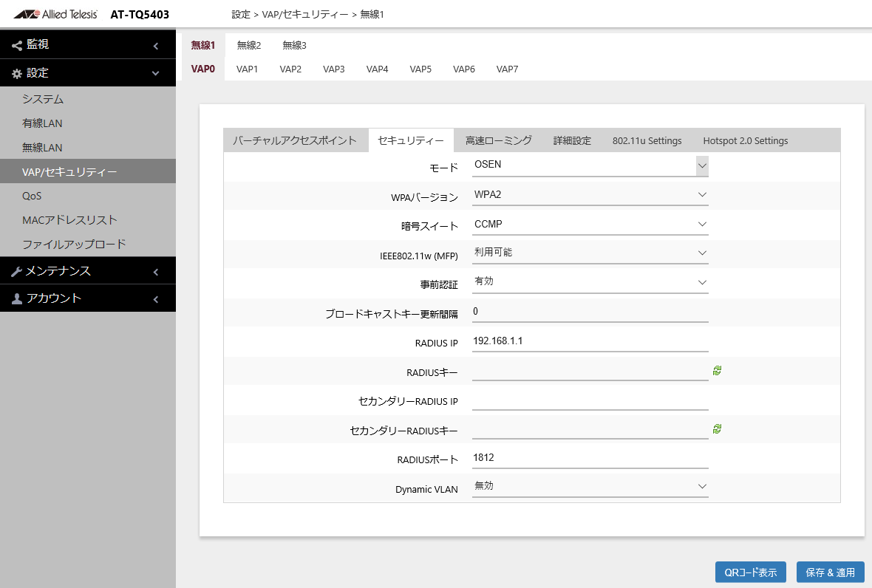Go to システム in the sidebar
Image resolution: width=872 pixels, height=588 pixels.
tap(88, 99)
